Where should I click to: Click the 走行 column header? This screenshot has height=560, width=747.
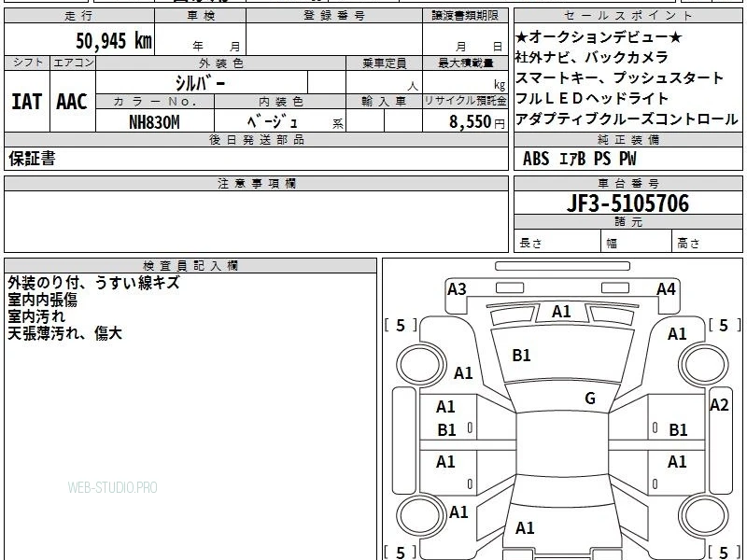click(79, 16)
